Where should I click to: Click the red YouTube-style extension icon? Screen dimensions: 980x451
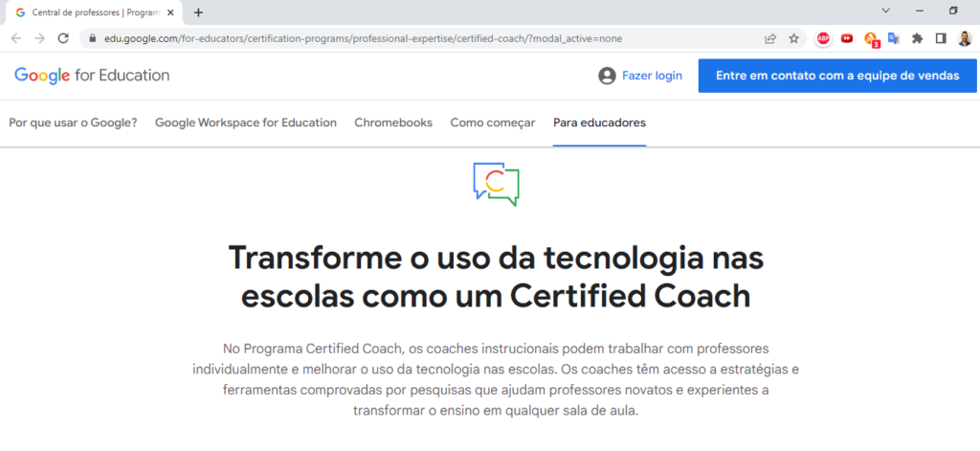tap(847, 38)
